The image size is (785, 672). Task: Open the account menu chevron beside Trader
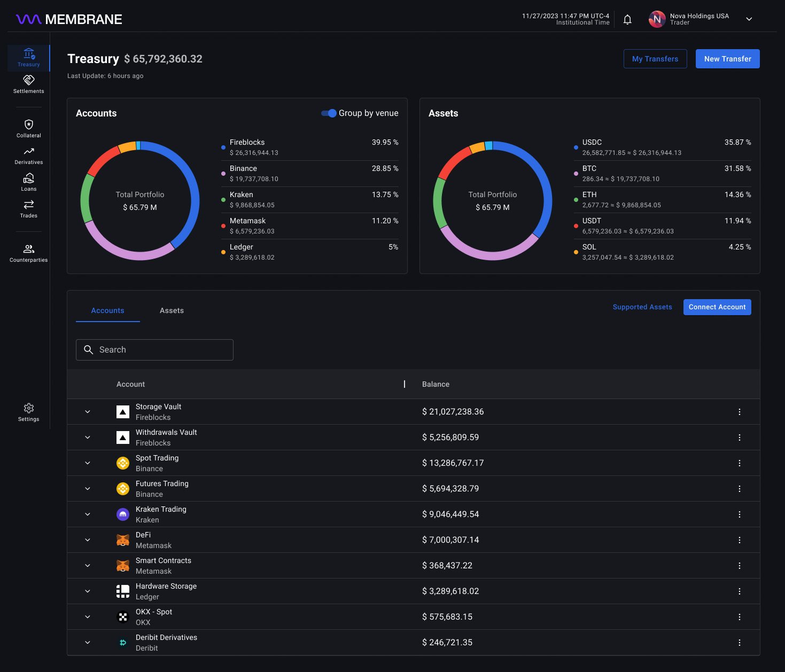pyautogui.click(x=749, y=19)
